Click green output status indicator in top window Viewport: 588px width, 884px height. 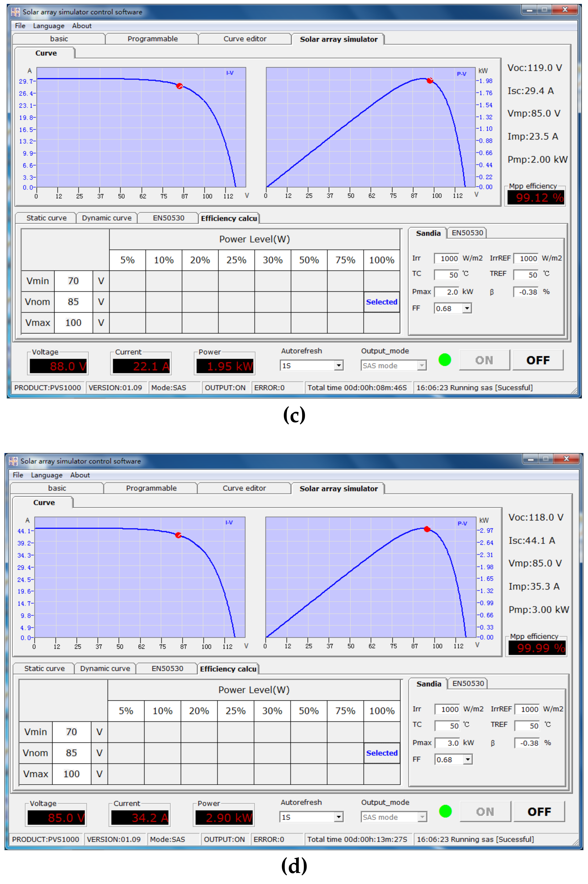click(x=445, y=360)
